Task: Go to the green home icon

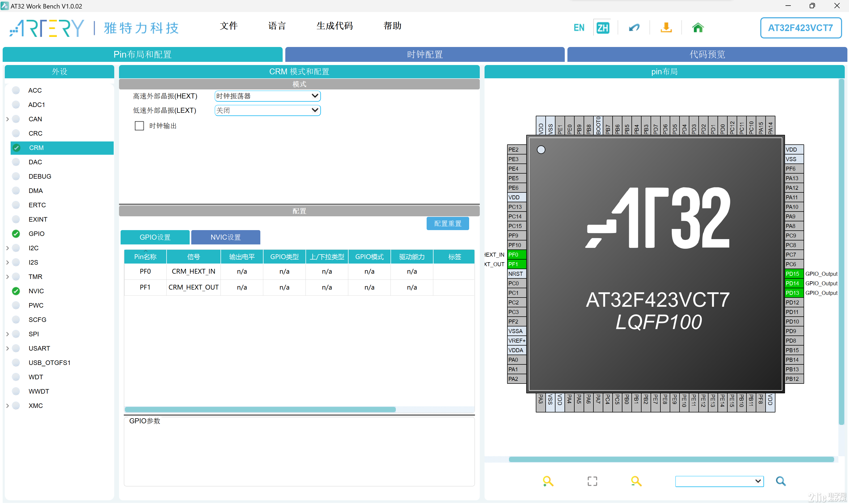Action: click(698, 28)
